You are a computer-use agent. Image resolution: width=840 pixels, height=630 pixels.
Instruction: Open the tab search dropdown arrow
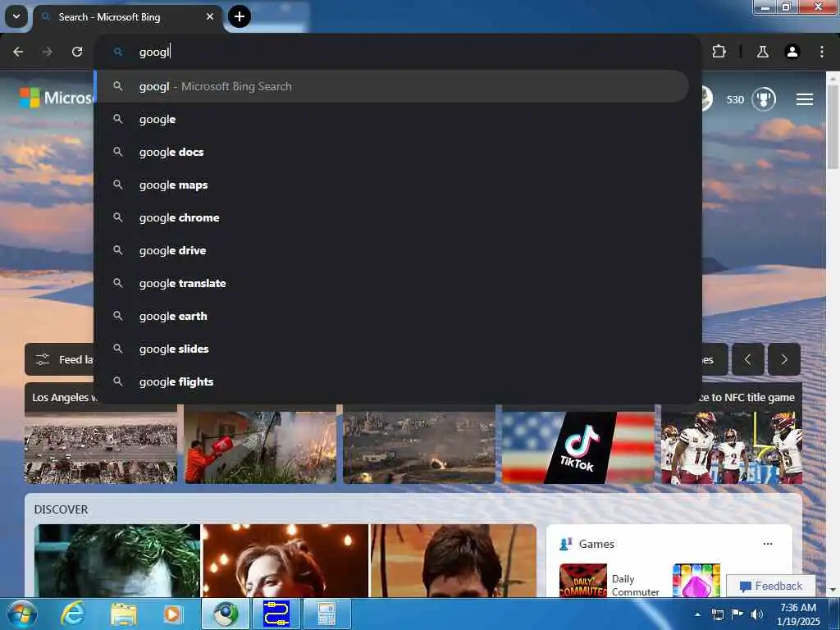16,16
